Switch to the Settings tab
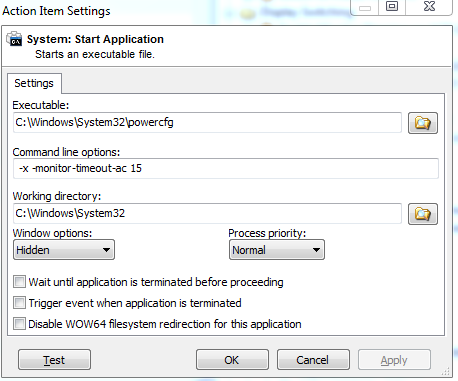 34,83
